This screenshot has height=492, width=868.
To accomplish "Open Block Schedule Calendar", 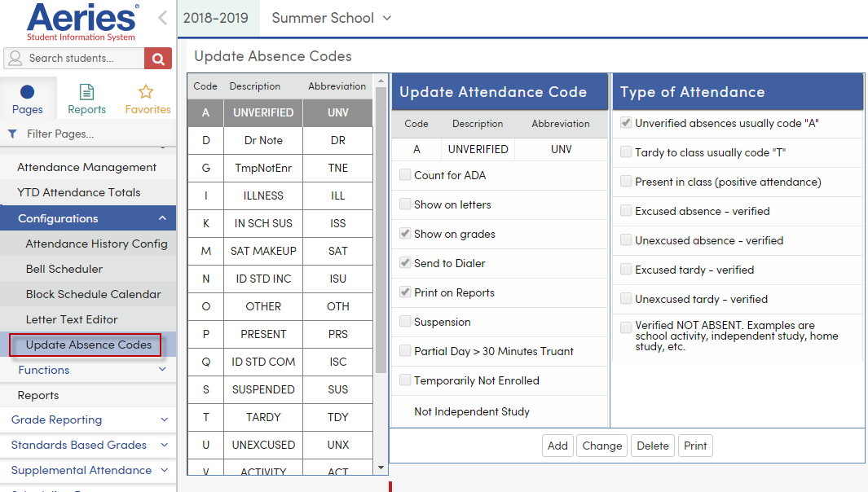I will [x=94, y=294].
